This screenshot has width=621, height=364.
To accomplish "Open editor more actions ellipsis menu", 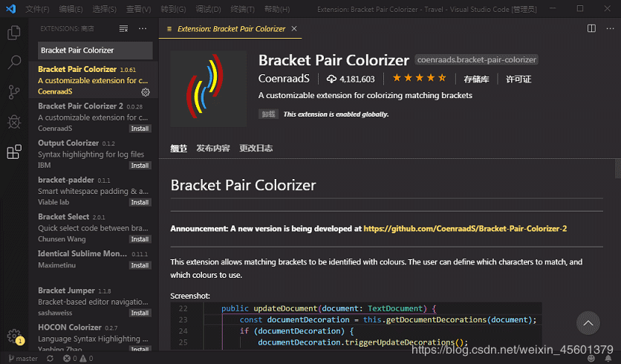I will tap(610, 28).
